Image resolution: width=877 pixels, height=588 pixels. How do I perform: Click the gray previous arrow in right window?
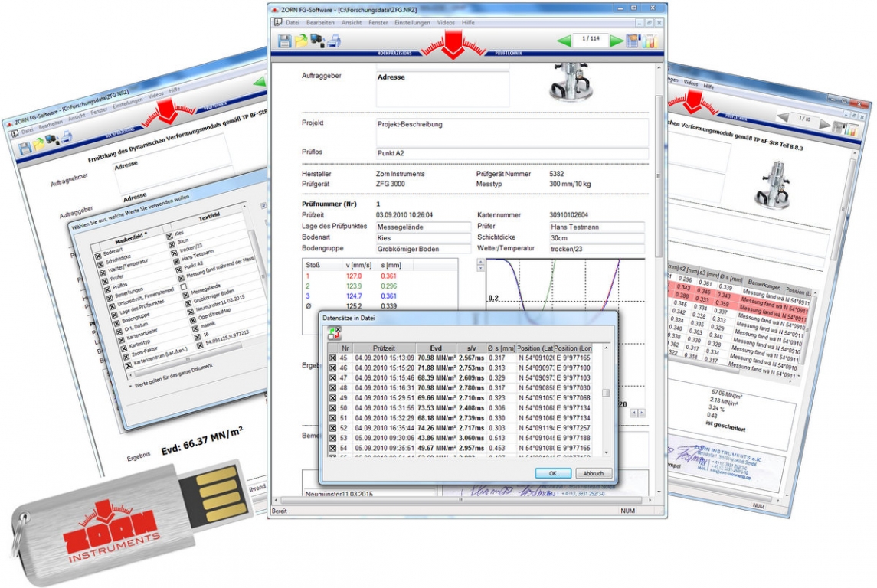click(x=784, y=117)
